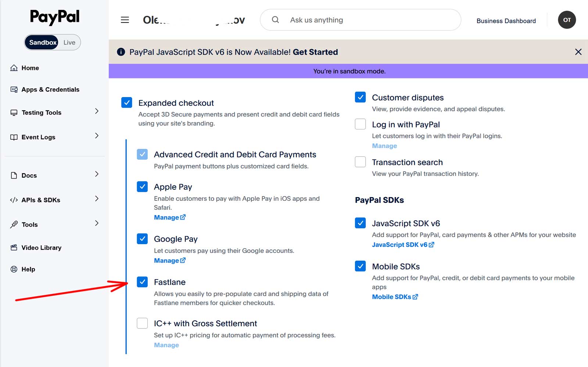Click the hamburger menu icon
The width and height of the screenshot is (588, 367).
pos(125,20)
